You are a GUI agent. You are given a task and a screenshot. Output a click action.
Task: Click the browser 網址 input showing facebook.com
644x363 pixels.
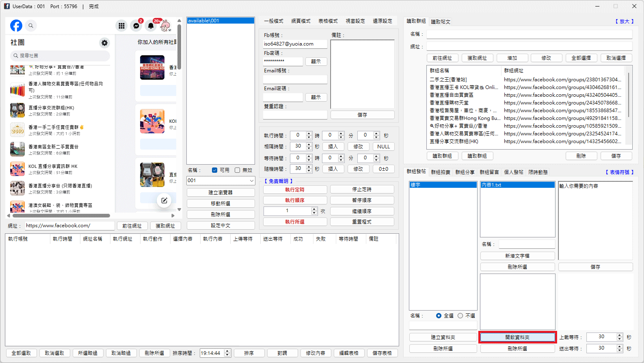click(69, 226)
